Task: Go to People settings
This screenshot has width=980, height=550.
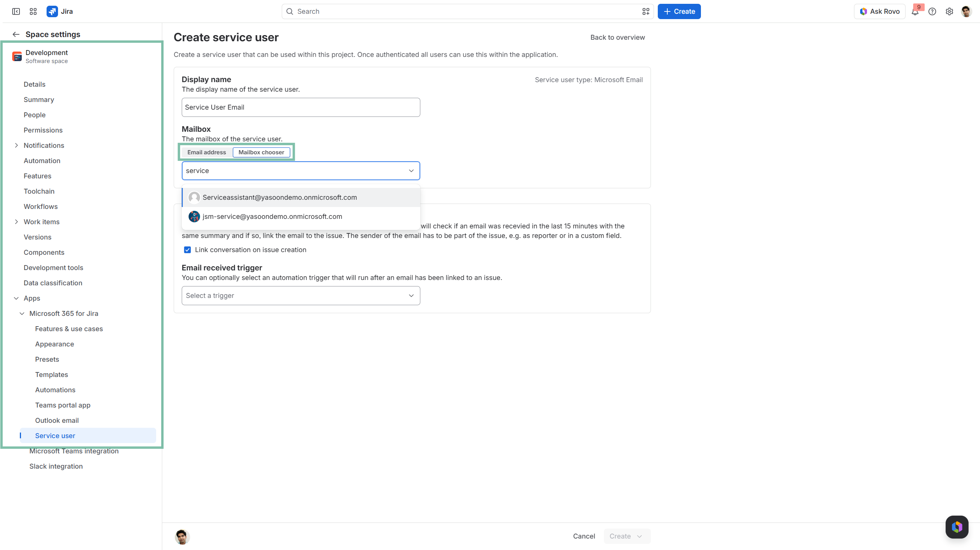Action: click(x=34, y=115)
